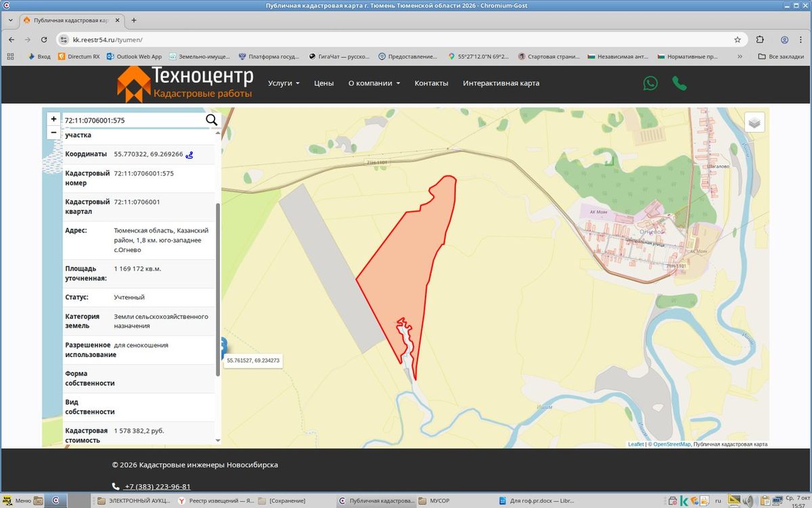Open Интерактивная карта menu item
Viewport: 812px width, 508px height.
pos(501,83)
